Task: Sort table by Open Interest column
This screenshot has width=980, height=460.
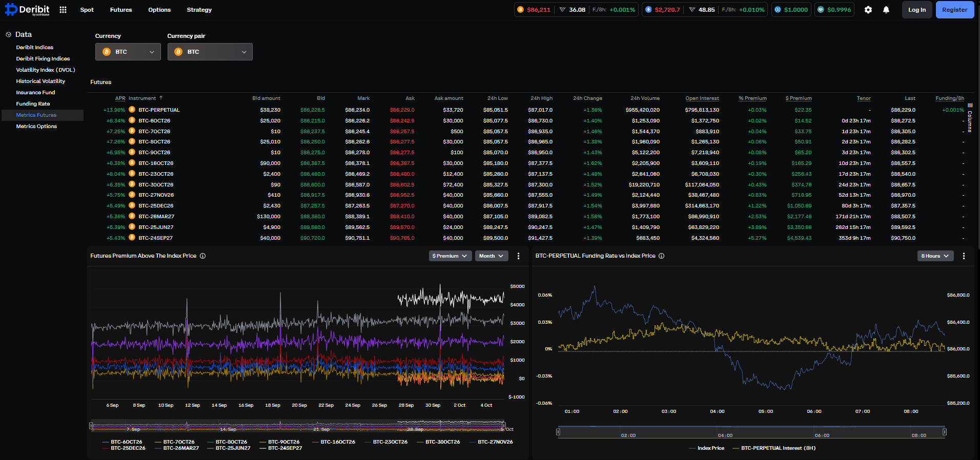Action: [x=702, y=98]
